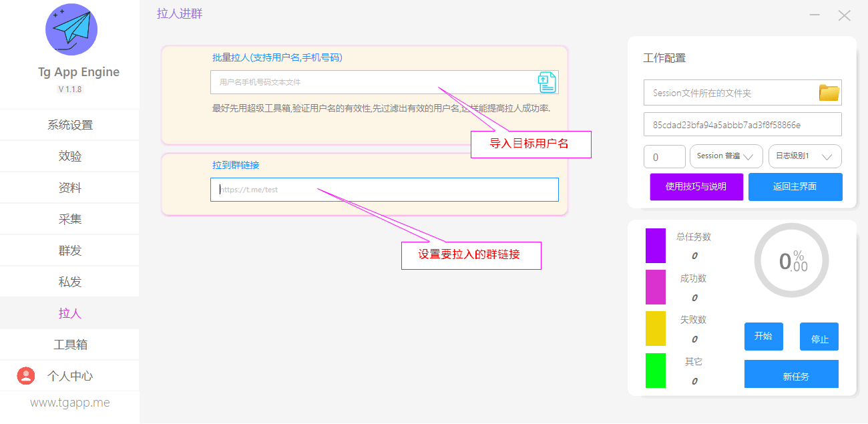Click the 返回主界面 button
The height and width of the screenshot is (424, 868).
click(x=795, y=187)
